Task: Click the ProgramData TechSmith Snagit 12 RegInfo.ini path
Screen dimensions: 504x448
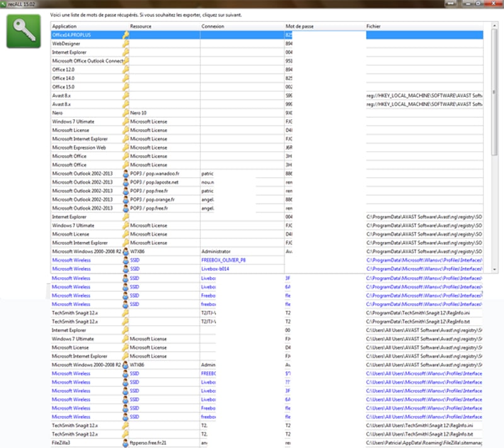Action: coord(418,313)
